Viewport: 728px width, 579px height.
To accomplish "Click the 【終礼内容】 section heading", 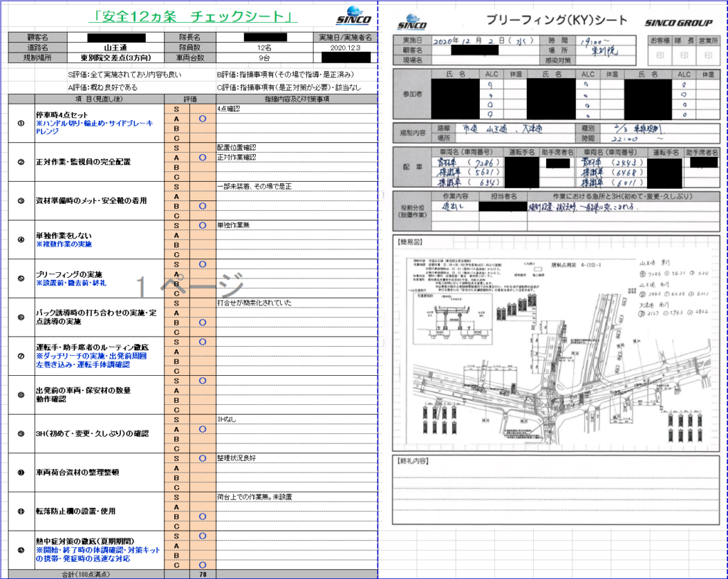I will (412, 460).
